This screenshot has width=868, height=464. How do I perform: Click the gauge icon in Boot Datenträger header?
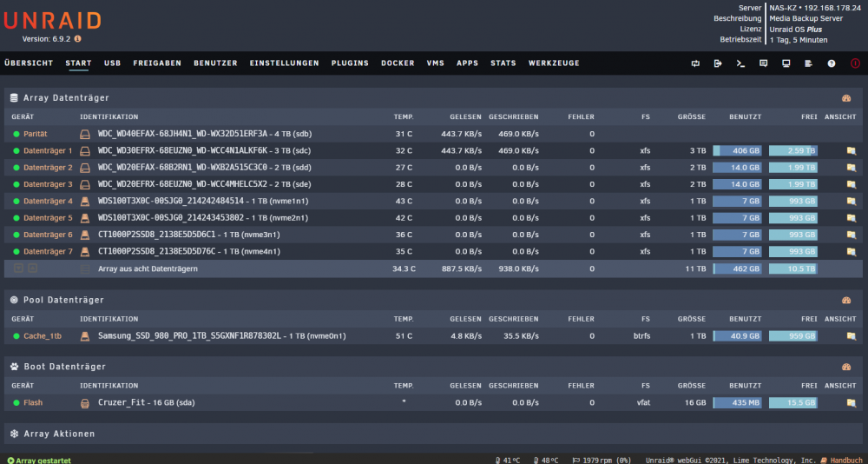(845, 367)
